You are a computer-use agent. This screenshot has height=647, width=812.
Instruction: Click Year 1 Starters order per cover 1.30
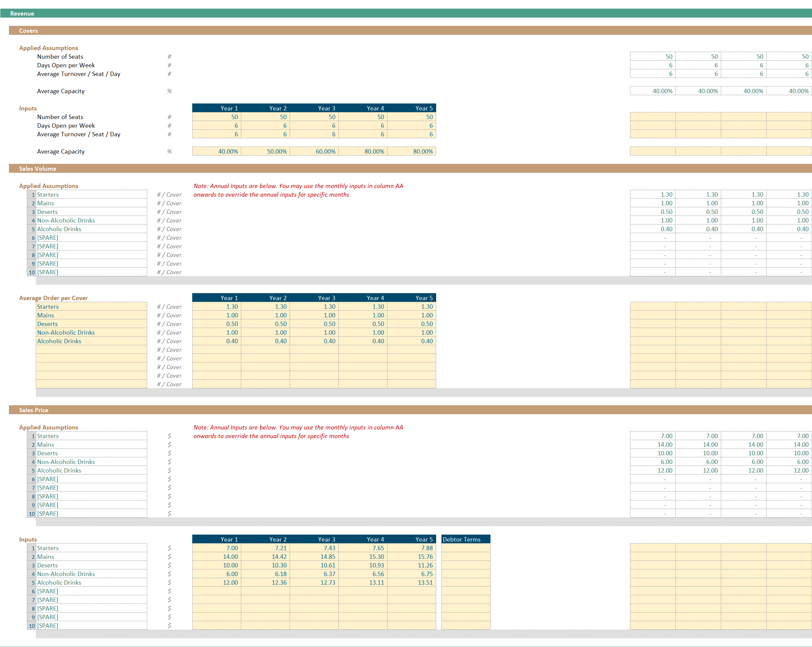216,307
